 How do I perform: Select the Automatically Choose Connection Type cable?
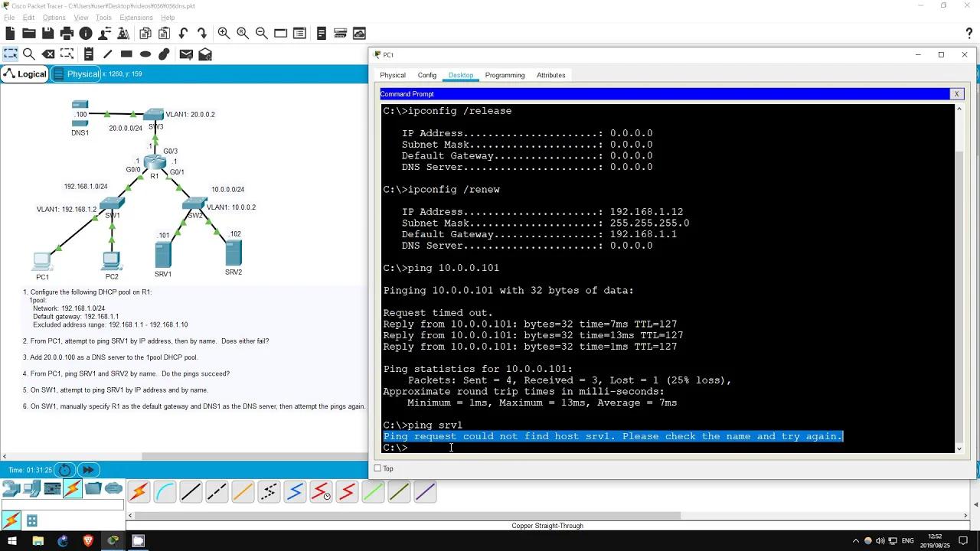click(139, 492)
